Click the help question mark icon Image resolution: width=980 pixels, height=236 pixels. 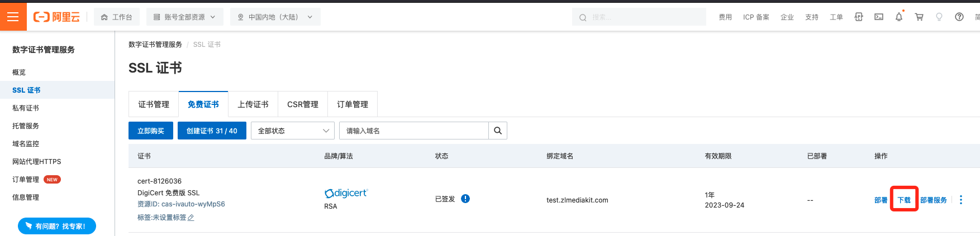coord(959,17)
